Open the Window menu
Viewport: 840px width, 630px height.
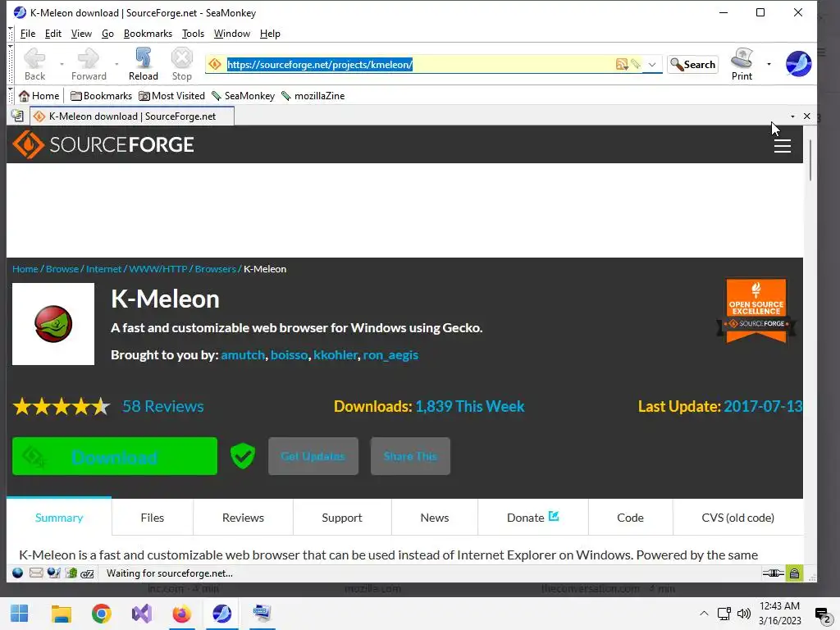(x=232, y=34)
